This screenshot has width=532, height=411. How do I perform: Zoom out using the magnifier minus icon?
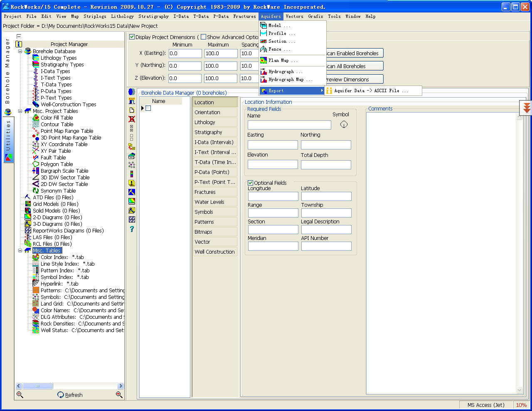tap(119, 395)
